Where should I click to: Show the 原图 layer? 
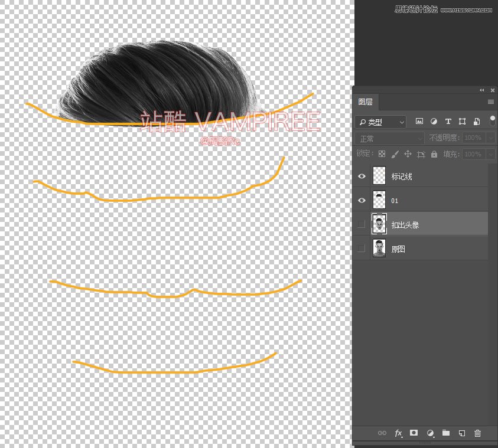coord(362,249)
